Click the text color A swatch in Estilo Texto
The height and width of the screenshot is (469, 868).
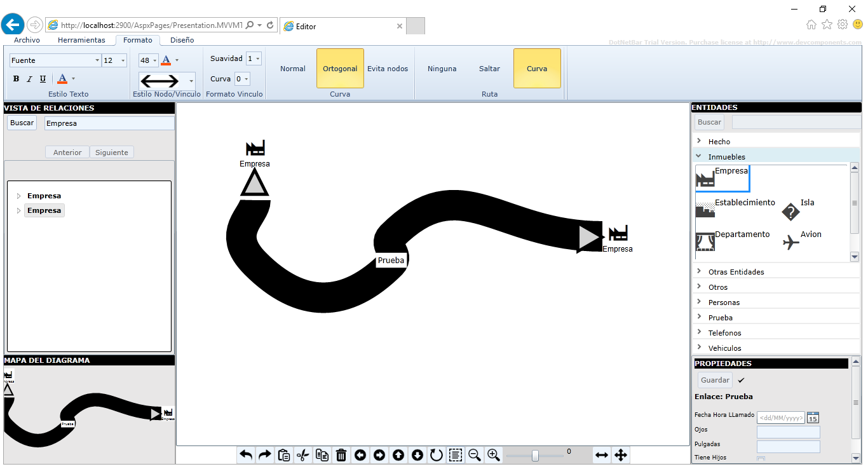pos(62,79)
